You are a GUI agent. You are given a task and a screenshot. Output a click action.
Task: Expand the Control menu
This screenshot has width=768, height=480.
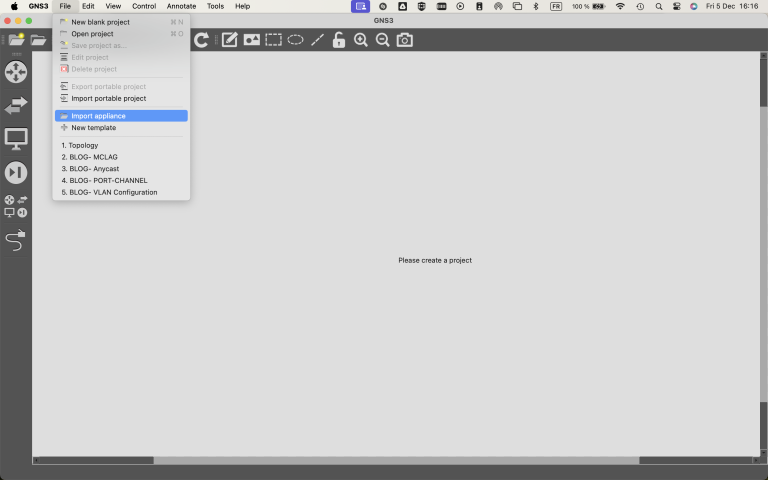144,6
